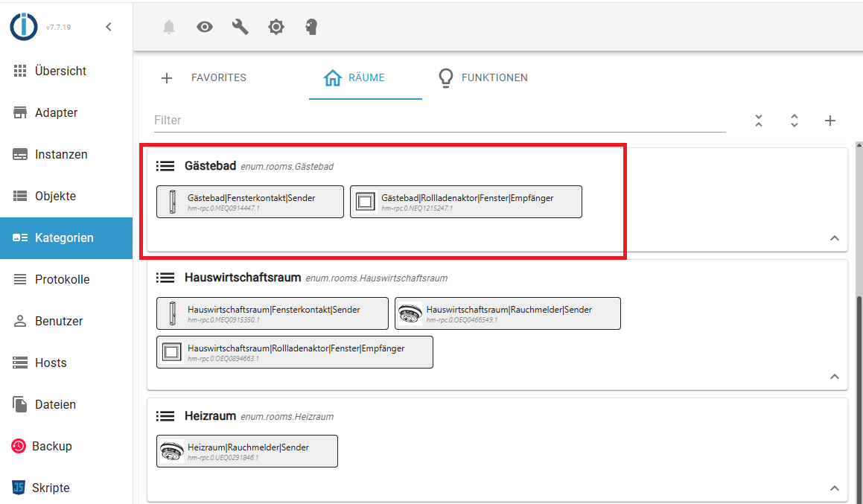The height and width of the screenshot is (504, 863).
Task: Open Instanzen in the sidebar
Action: pyautogui.click(x=66, y=155)
